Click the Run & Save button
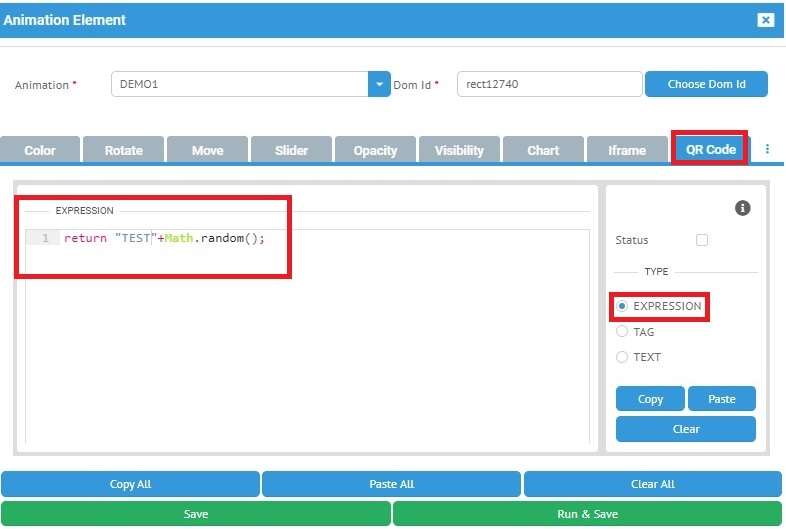Screen dimensions: 786x529 (587, 514)
